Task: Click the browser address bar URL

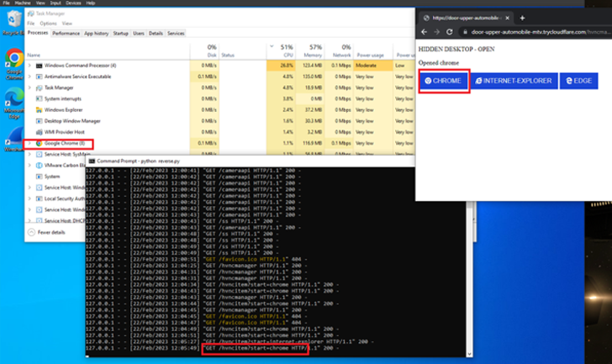Action: (x=538, y=31)
